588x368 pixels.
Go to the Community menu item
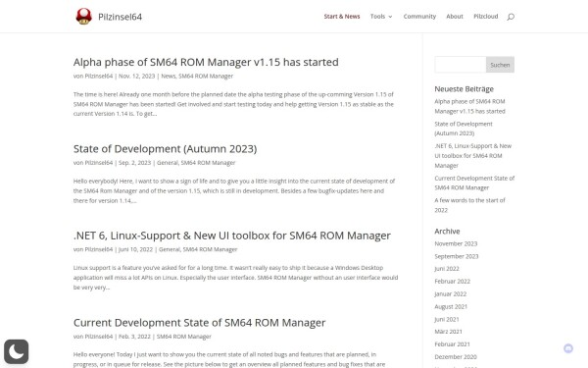419,16
